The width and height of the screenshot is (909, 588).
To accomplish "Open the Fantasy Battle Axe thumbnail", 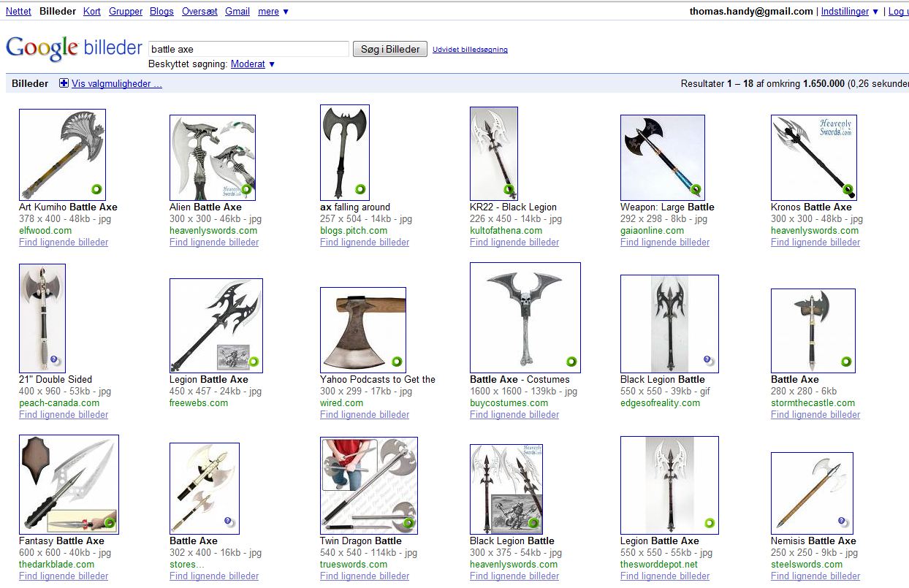I will click(x=69, y=485).
